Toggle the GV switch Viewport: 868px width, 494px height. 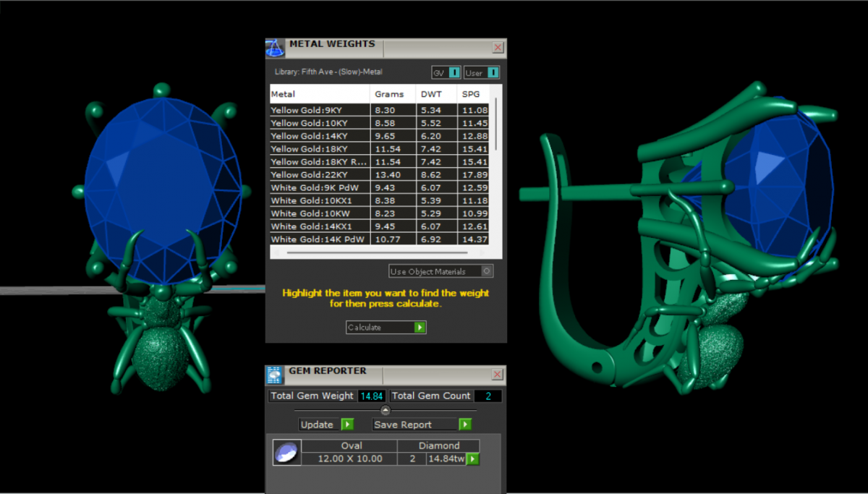[454, 72]
